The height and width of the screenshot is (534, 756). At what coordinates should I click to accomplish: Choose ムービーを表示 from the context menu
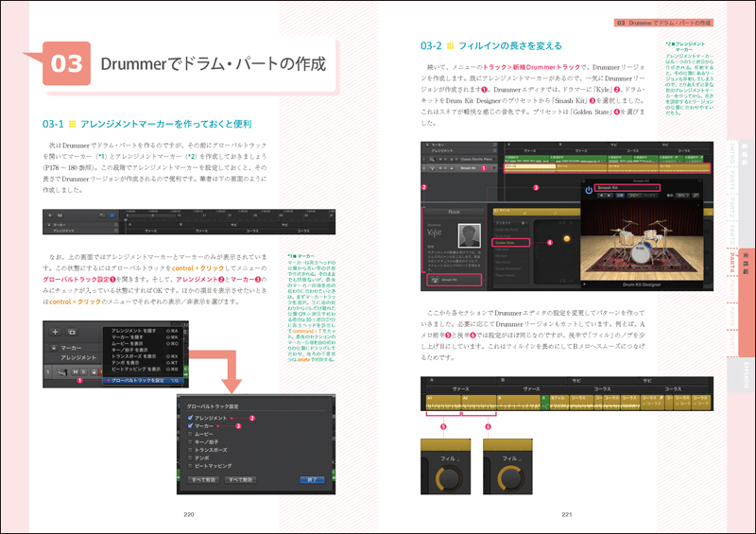146,343
